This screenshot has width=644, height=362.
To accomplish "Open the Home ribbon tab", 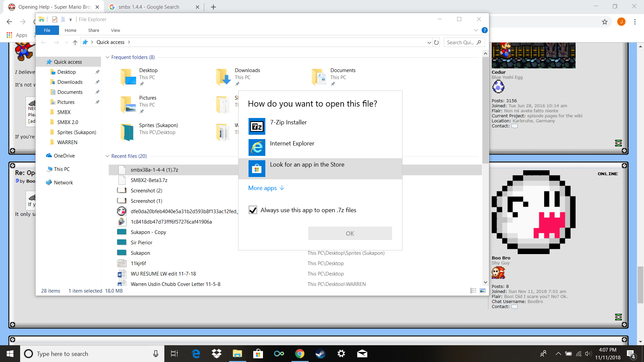I will click(x=70, y=30).
